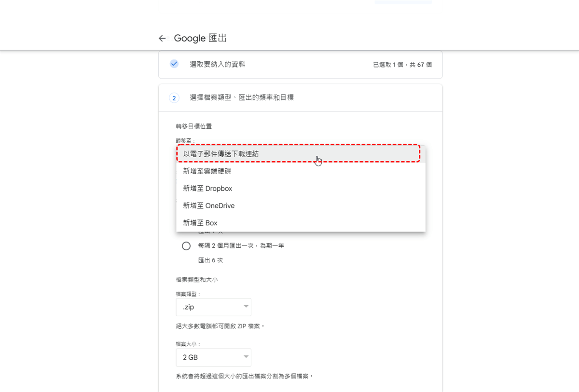Click the 檔案類型和大小 heading

point(197,280)
